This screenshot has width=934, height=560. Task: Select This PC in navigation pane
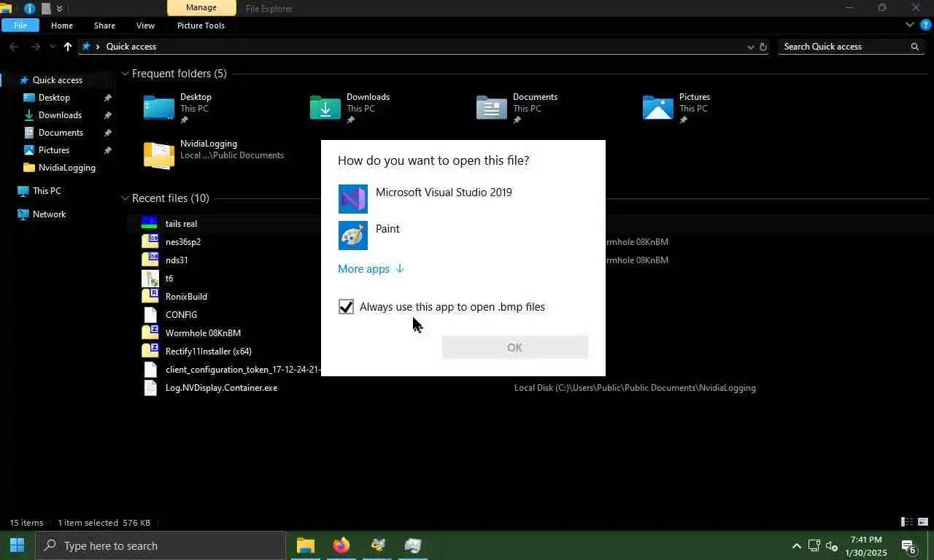[47, 191]
